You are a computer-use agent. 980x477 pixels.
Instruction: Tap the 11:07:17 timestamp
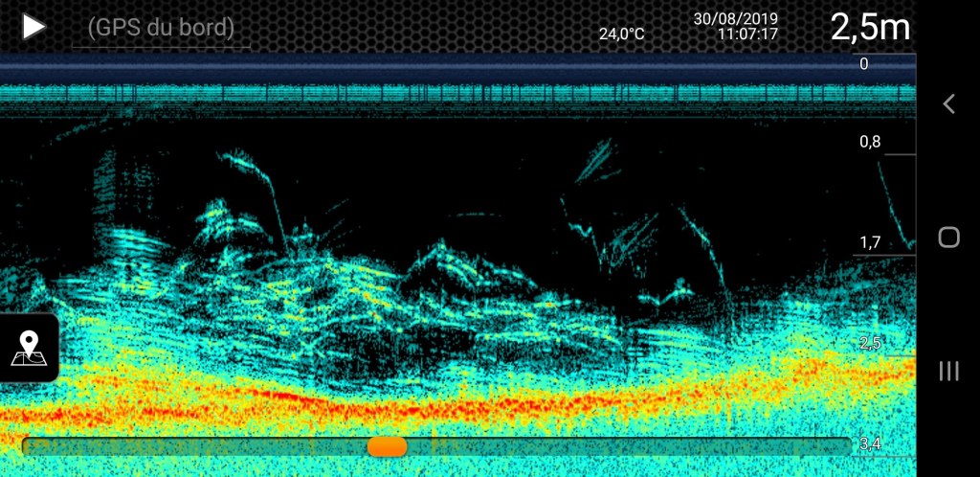click(x=747, y=34)
